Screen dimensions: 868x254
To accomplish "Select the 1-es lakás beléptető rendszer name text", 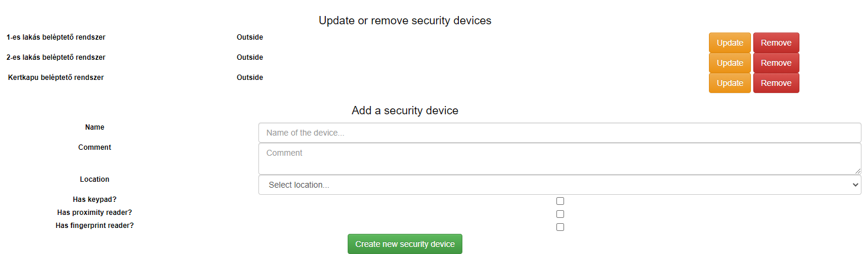I will coord(56,37).
